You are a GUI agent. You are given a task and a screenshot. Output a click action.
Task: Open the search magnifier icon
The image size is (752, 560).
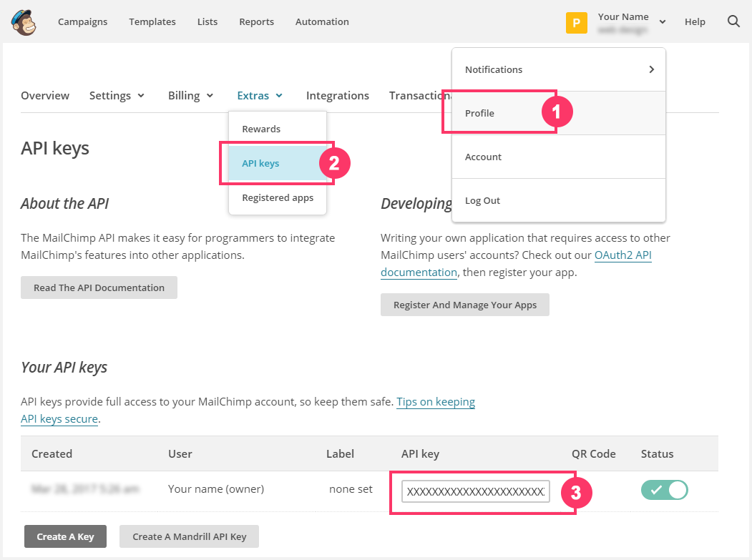[733, 21]
